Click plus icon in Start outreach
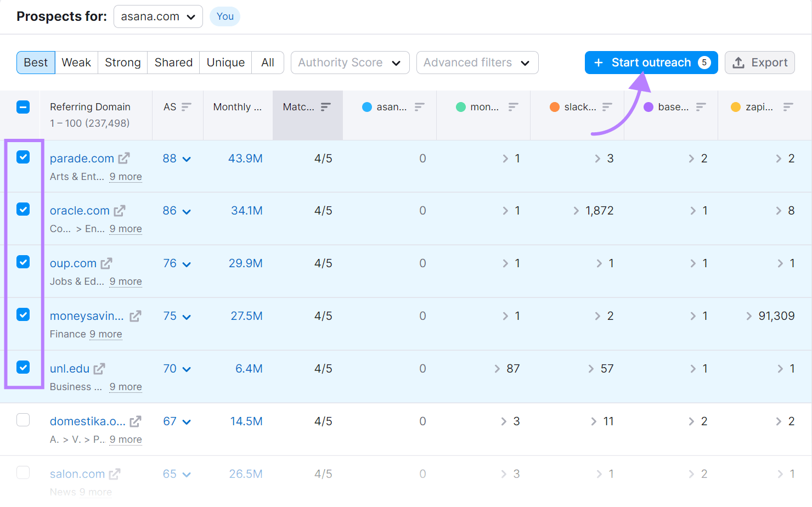This screenshot has height=507, width=812. point(599,63)
